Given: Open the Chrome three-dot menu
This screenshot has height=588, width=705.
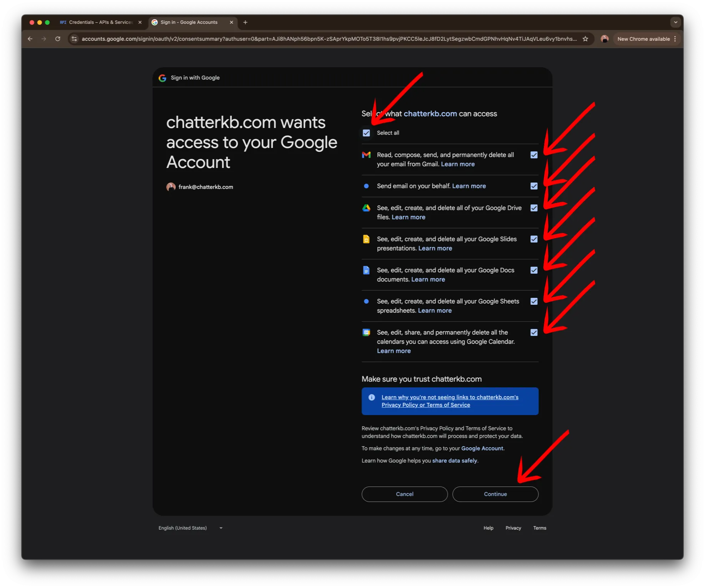Looking at the screenshot, I should (675, 39).
